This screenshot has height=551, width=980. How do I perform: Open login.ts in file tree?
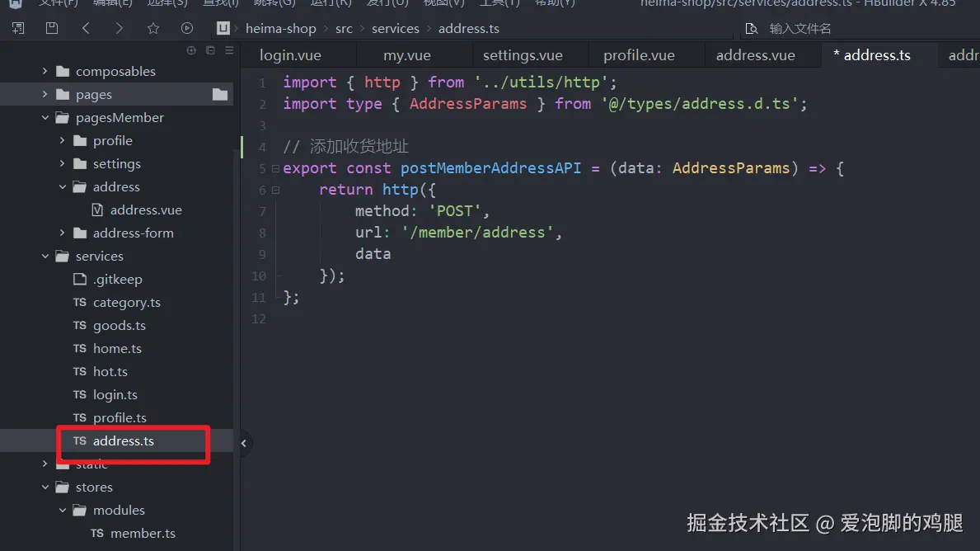[x=115, y=394]
